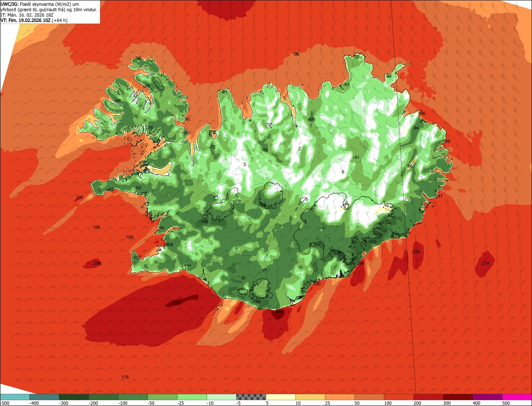The height and width of the screenshot is (406, 532).
Task: Pick the yellow-orange 10 to 25 swatch
Action: click(x=310, y=397)
